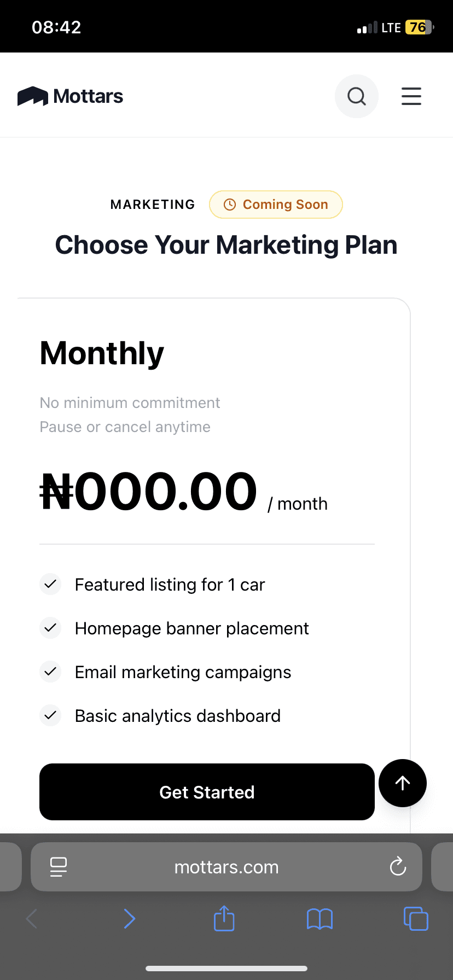
Task: Tap the Choose Your Marketing Plan heading
Action: tap(226, 245)
